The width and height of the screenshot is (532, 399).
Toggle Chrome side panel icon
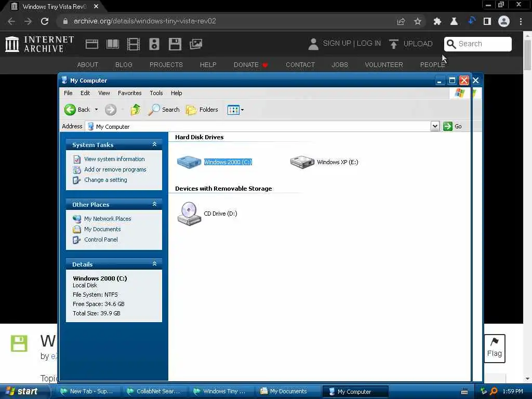tap(487, 21)
